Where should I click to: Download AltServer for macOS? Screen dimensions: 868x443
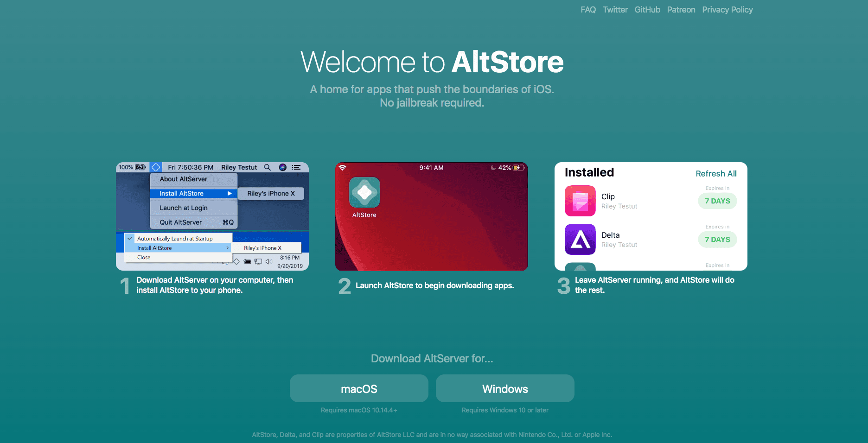click(x=359, y=388)
